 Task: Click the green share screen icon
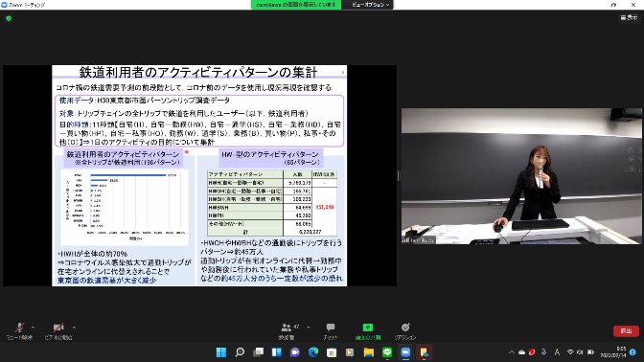[368, 330]
